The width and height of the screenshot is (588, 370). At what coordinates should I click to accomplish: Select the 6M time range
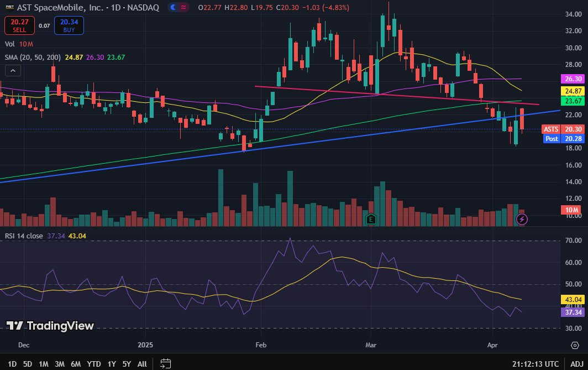(76, 363)
